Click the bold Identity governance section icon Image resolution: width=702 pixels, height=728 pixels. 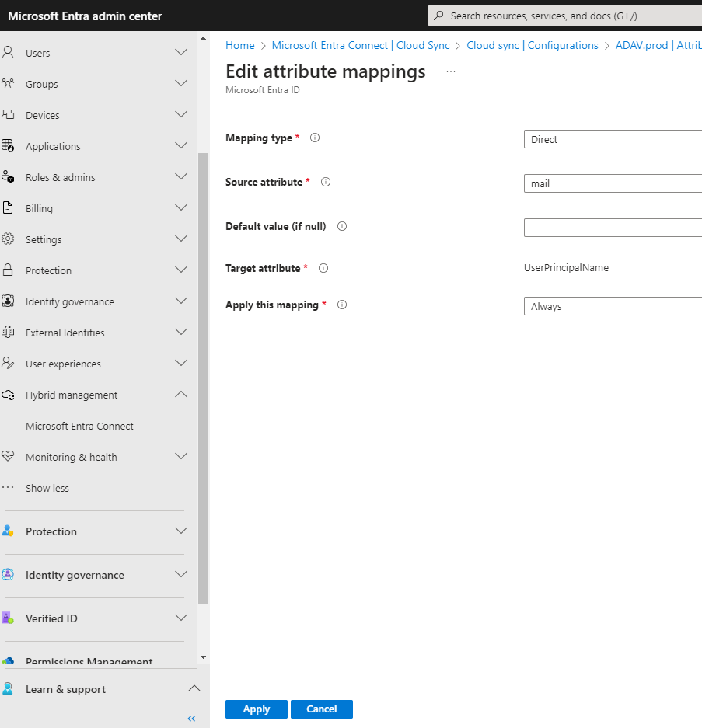tap(8, 574)
